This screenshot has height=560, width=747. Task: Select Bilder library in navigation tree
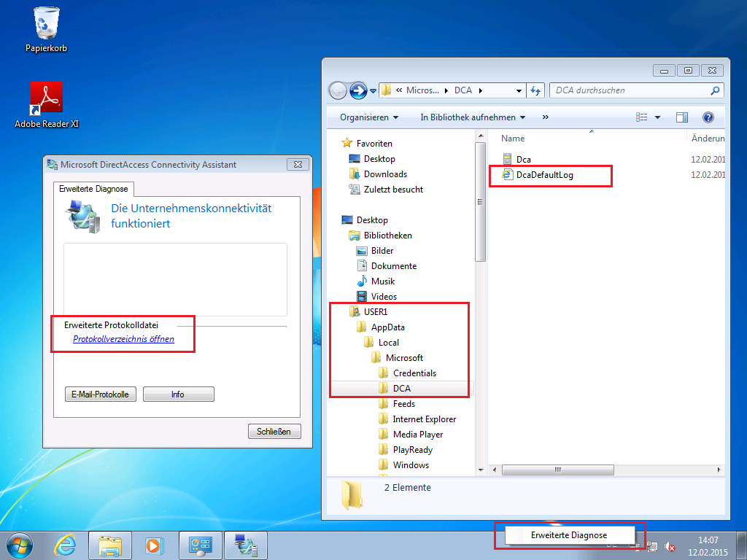375,251
